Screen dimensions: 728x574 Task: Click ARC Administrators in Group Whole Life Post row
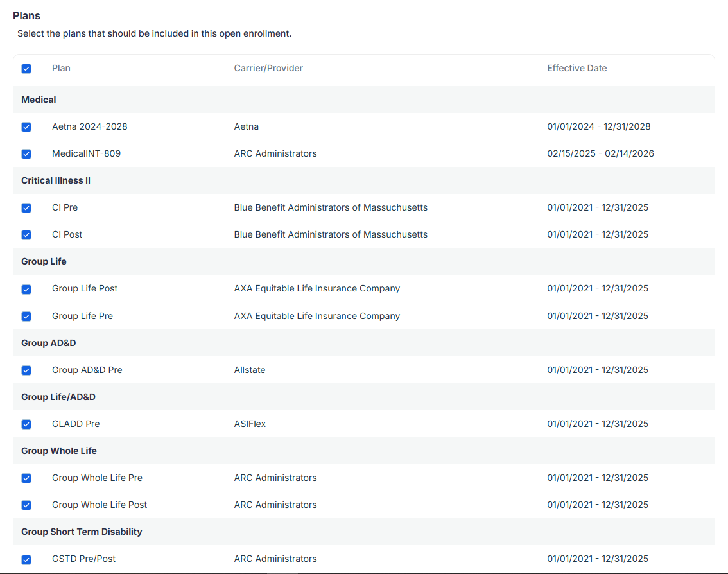[275, 505]
